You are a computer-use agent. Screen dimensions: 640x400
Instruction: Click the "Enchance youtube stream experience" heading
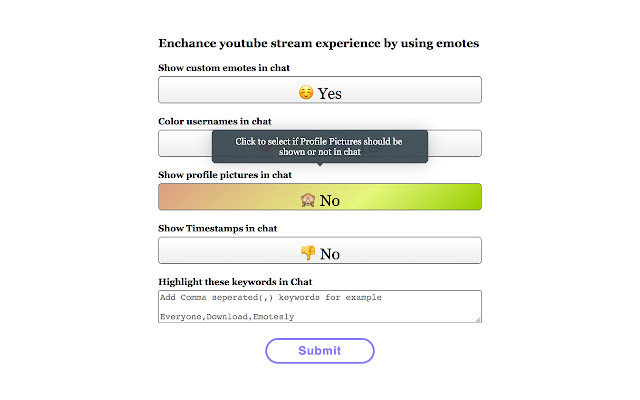318,44
